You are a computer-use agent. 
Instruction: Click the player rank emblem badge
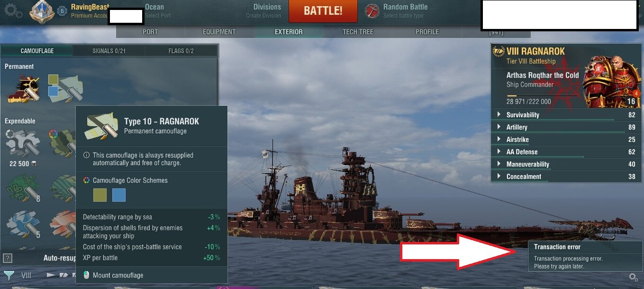(42, 11)
